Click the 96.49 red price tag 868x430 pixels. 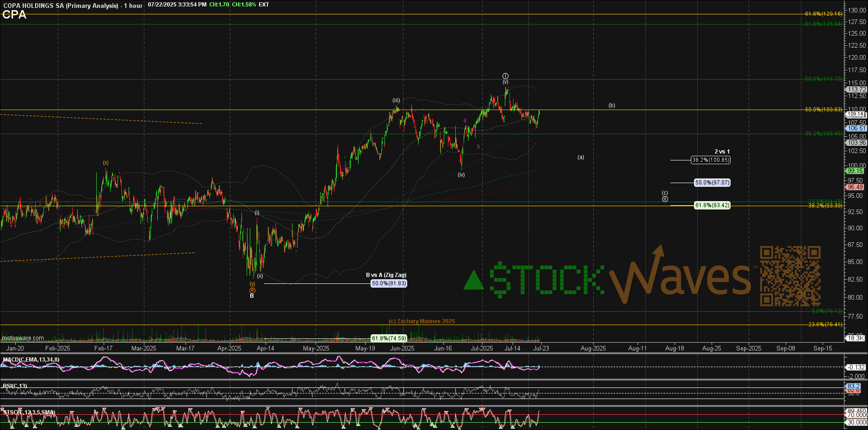(x=855, y=187)
